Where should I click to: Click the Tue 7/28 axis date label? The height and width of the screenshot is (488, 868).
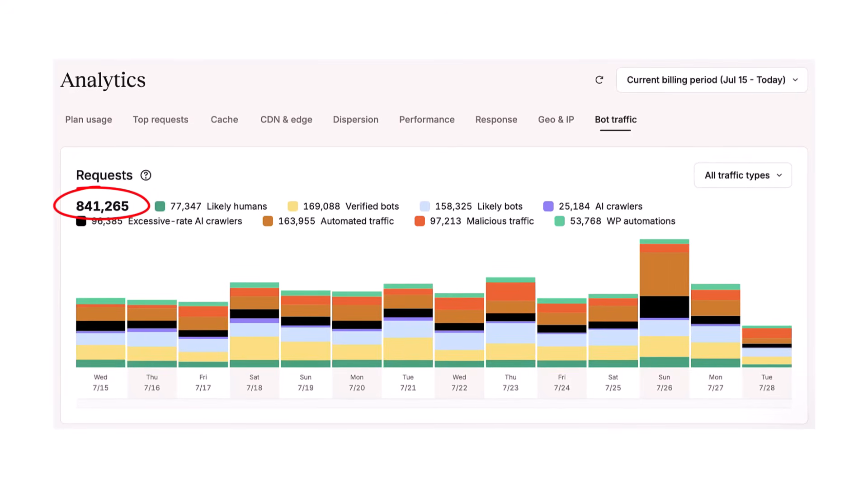coord(767,383)
